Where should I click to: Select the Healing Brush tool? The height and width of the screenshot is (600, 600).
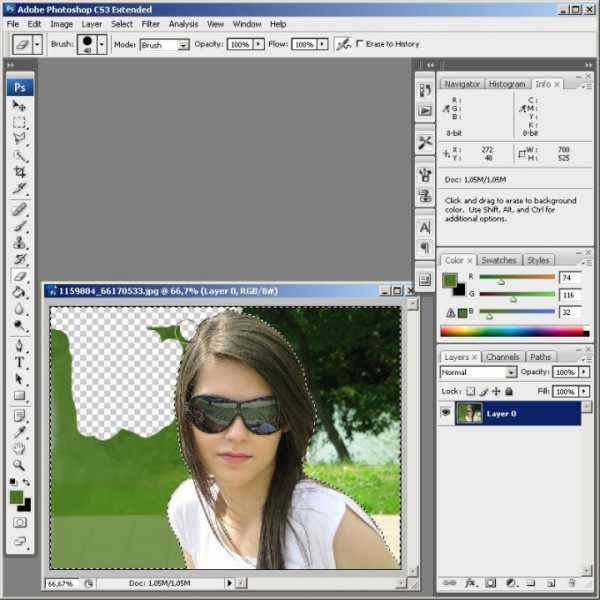[19, 209]
